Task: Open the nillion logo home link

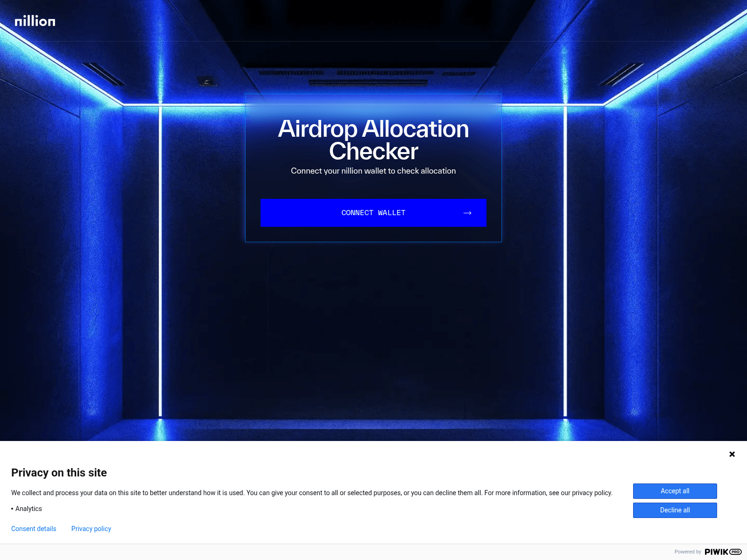Action: [35, 21]
